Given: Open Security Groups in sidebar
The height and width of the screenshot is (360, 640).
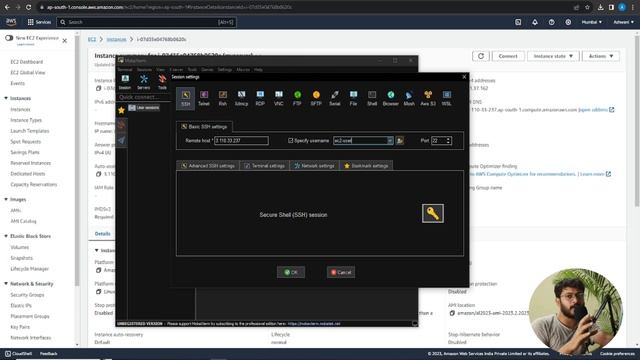Looking at the screenshot, I should coord(27,295).
